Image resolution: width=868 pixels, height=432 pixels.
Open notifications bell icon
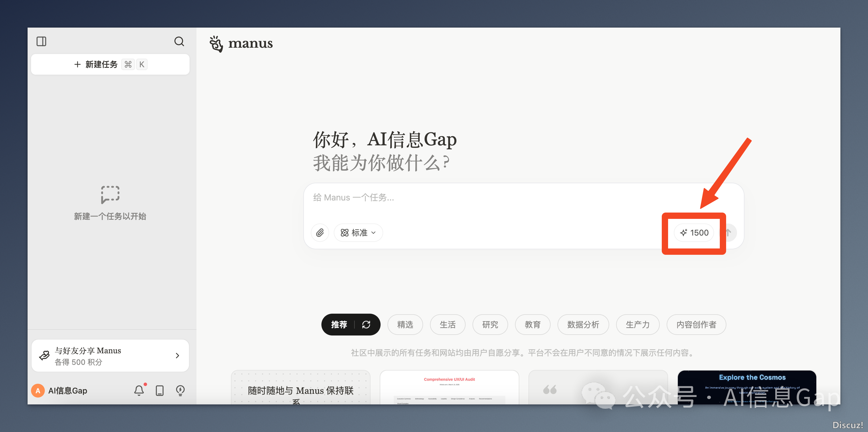139,390
